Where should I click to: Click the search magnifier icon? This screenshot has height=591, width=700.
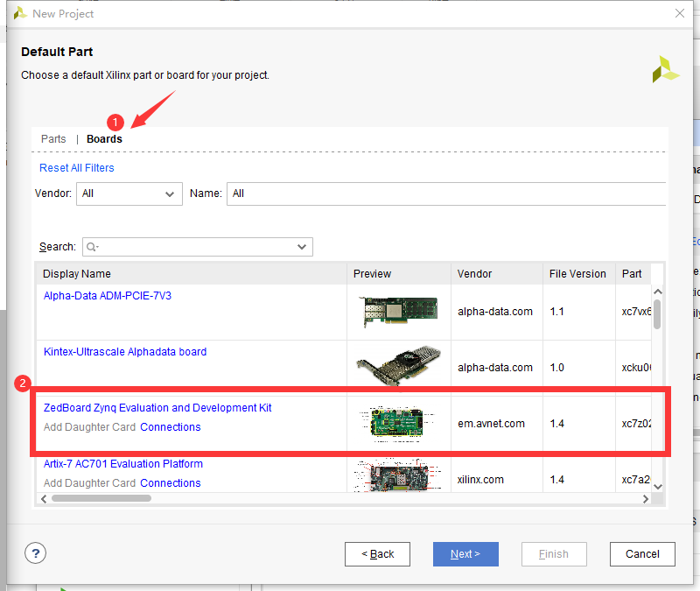tap(91, 247)
